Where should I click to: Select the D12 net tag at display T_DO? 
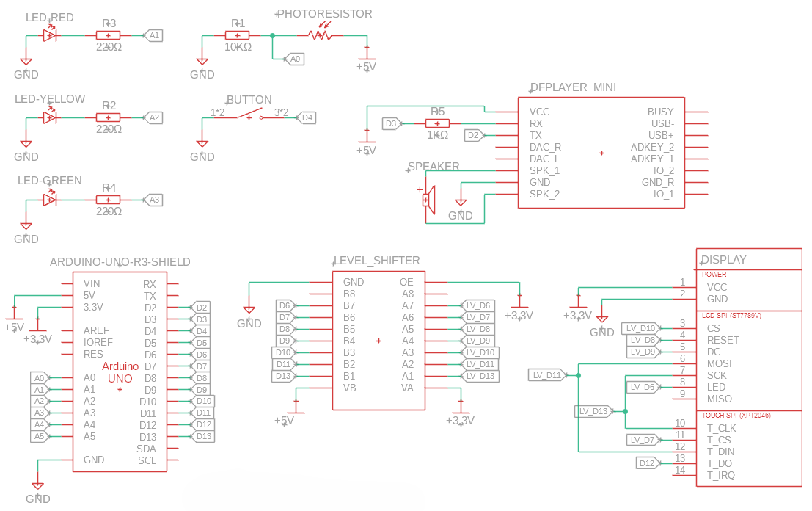648,463
